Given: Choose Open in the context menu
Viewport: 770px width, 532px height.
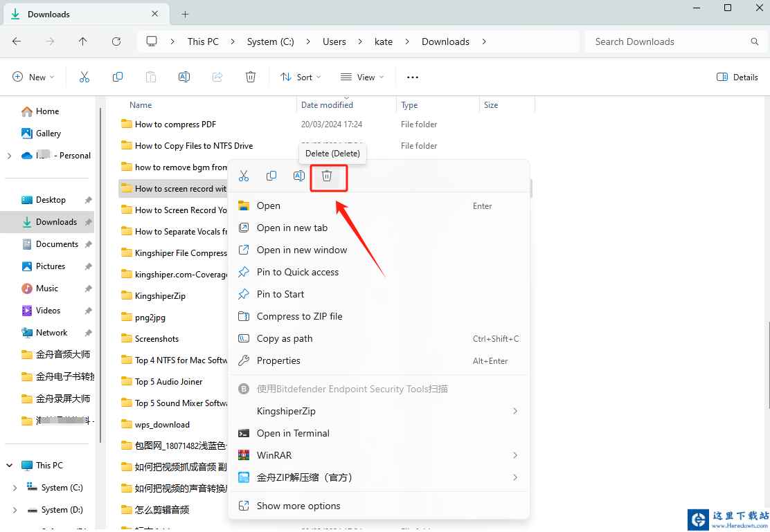Looking at the screenshot, I should pos(379,205).
